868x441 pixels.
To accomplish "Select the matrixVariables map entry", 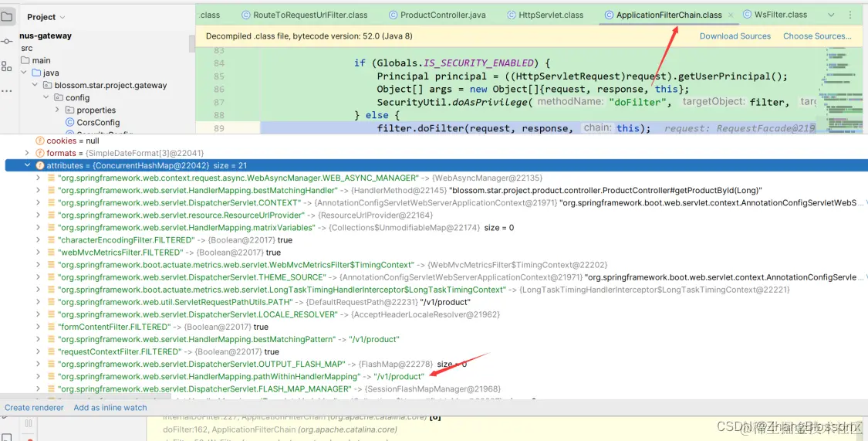I will [285, 228].
